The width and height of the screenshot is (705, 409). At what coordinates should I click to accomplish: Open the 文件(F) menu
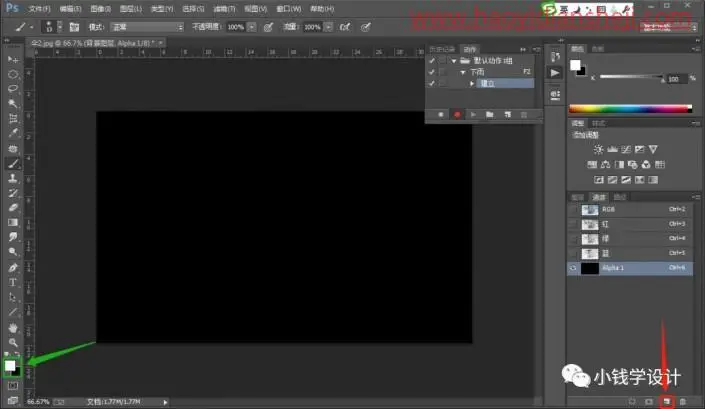[x=40, y=9]
